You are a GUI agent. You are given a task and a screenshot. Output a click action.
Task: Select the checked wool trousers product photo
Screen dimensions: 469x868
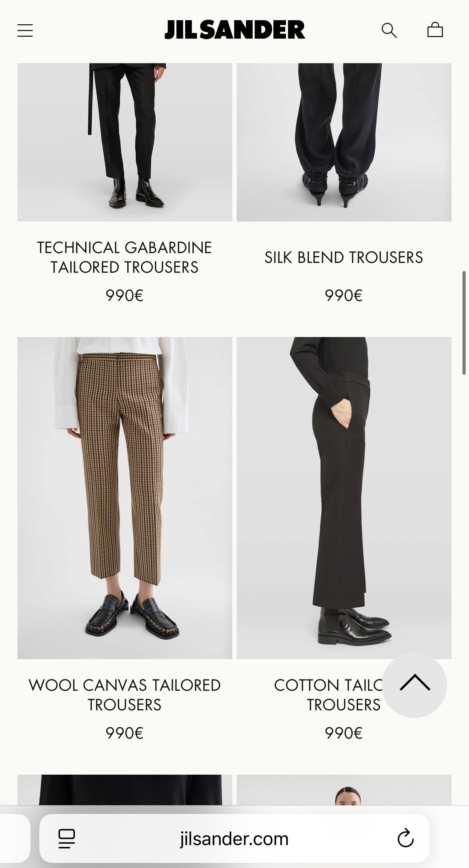[125, 498]
